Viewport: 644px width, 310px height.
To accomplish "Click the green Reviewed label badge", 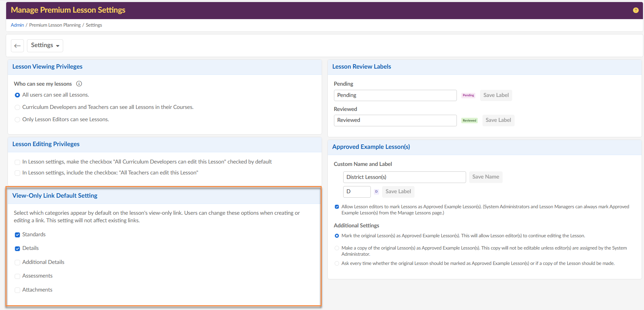I will point(469,121).
